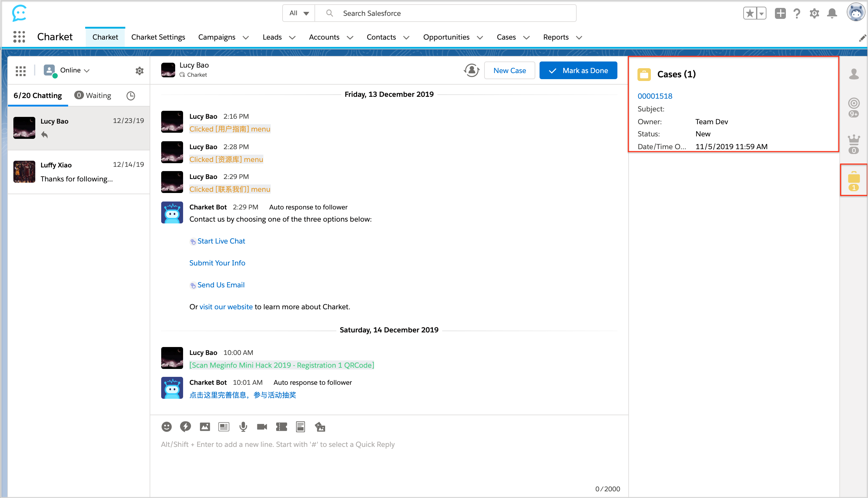Screen dimensions: 868x498
Task: Select the Luffy Xiao conversation
Action: (78, 172)
